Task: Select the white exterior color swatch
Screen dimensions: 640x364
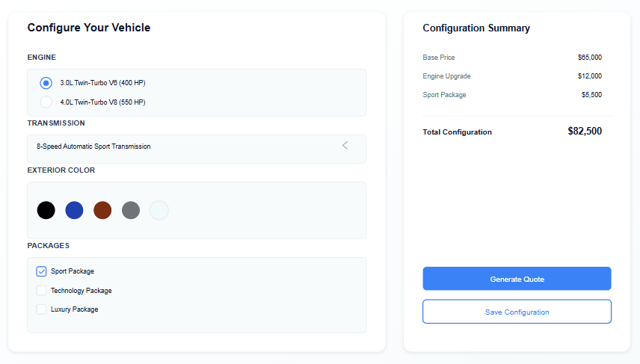Action: click(x=159, y=210)
